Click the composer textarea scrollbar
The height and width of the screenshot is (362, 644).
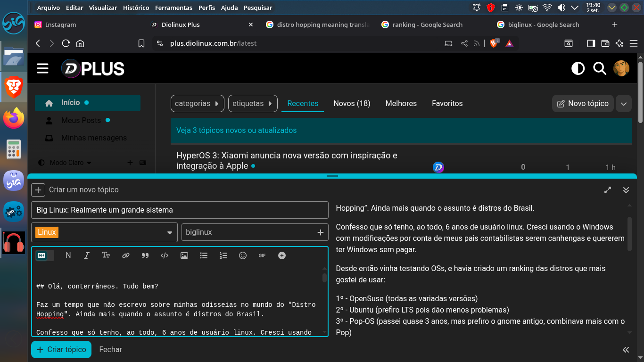click(324, 278)
